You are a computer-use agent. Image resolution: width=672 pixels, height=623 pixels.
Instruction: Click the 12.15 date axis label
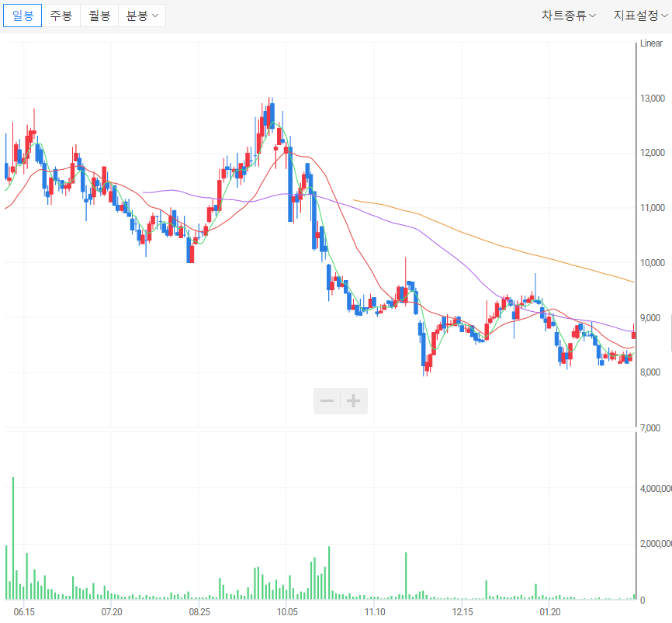click(x=462, y=612)
